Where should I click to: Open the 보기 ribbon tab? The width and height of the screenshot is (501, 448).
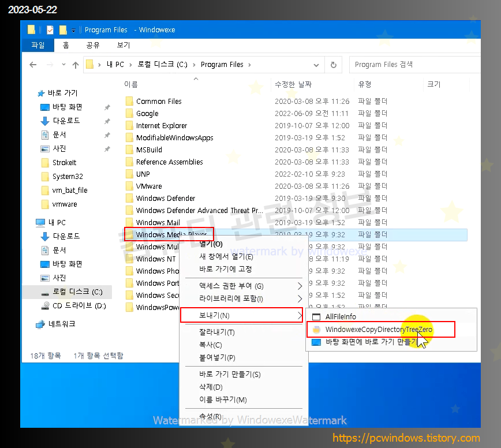point(124,45)
